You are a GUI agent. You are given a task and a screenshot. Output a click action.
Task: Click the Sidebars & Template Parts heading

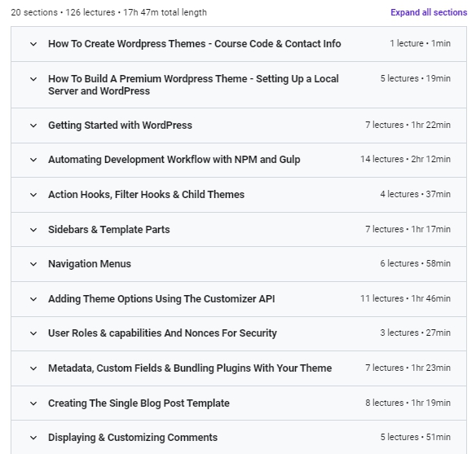coord(108,230)
